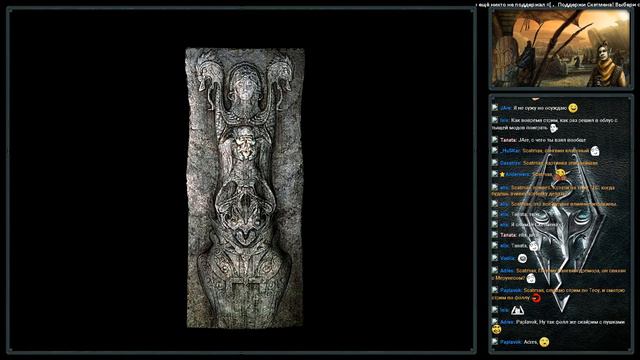Viewport: 640px width, 360px height.
Task: Select username Vasilia in chat
Action: tap(507, 258)
